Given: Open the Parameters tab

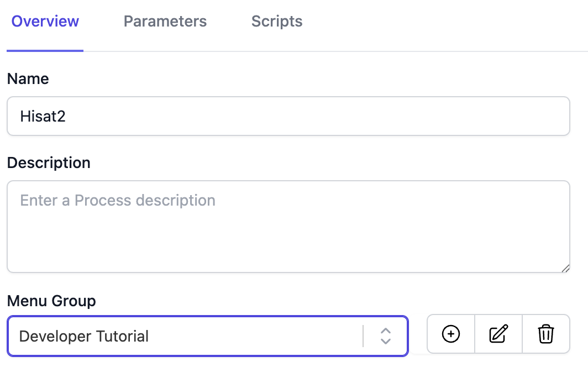Looking at the screenshot, I should [x=165, y=22].
